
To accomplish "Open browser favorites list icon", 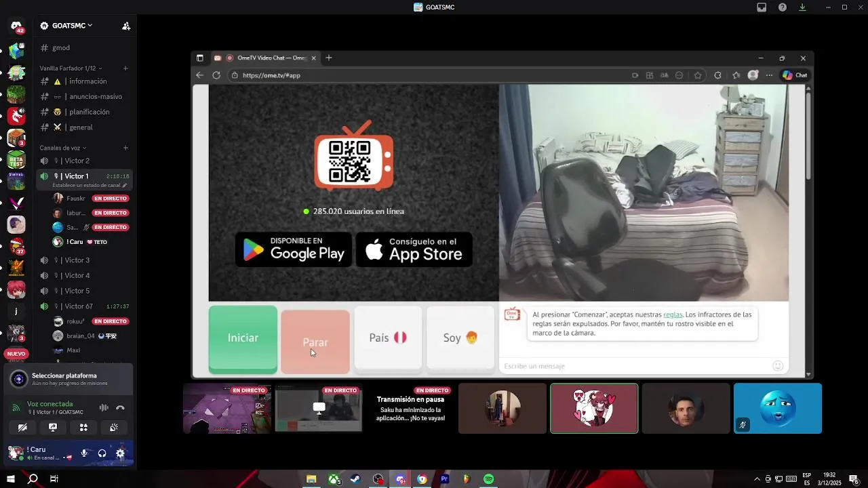I will pos(736,75).
